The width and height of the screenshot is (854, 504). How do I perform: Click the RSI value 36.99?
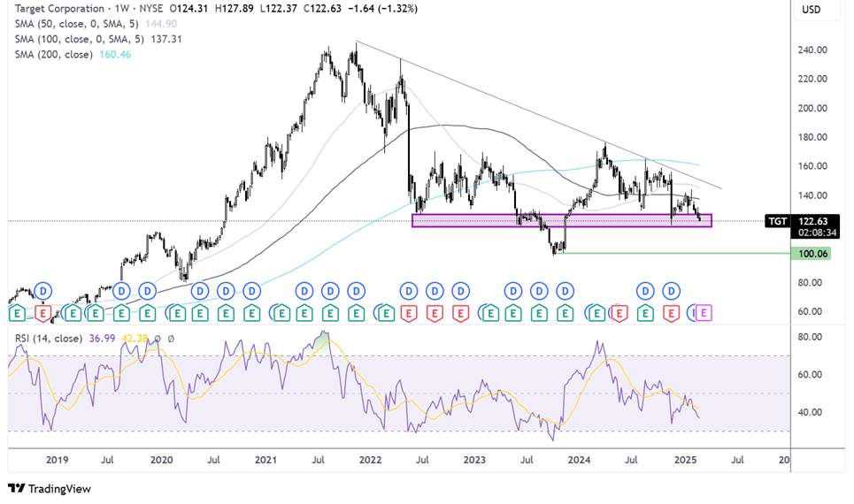tap(102, 339)
